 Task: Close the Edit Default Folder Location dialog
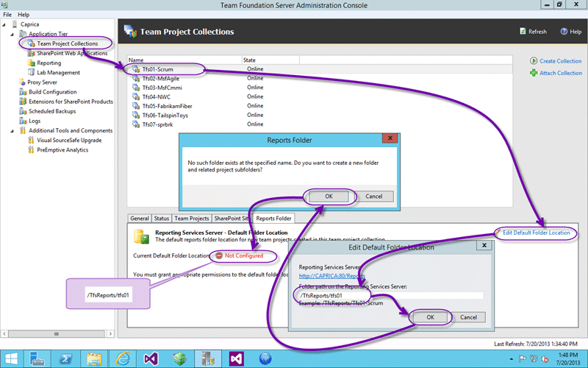tap(484, 245)
